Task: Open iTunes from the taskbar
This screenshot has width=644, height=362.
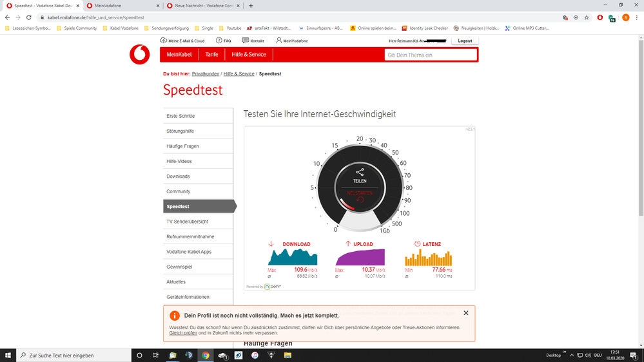Action: [255, 356]
